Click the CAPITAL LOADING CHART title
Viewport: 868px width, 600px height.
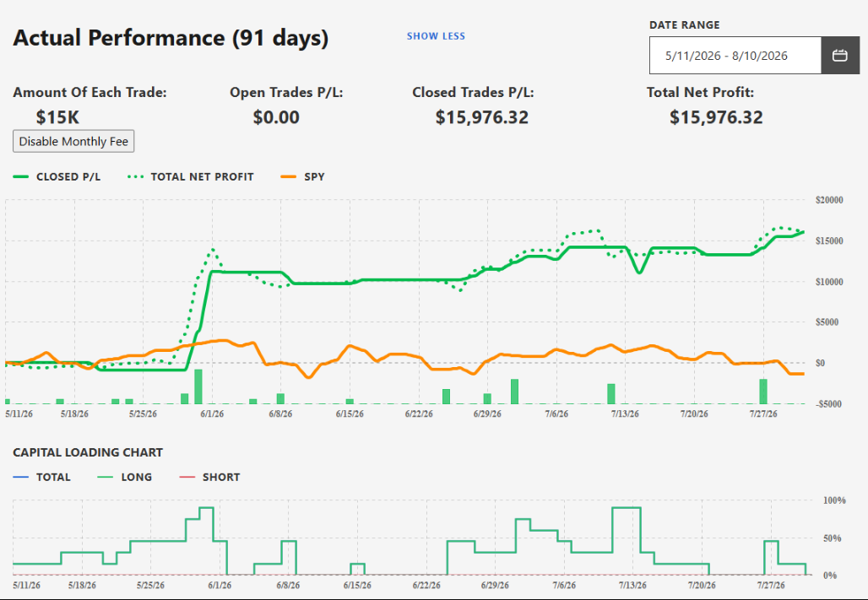[88, 452]
